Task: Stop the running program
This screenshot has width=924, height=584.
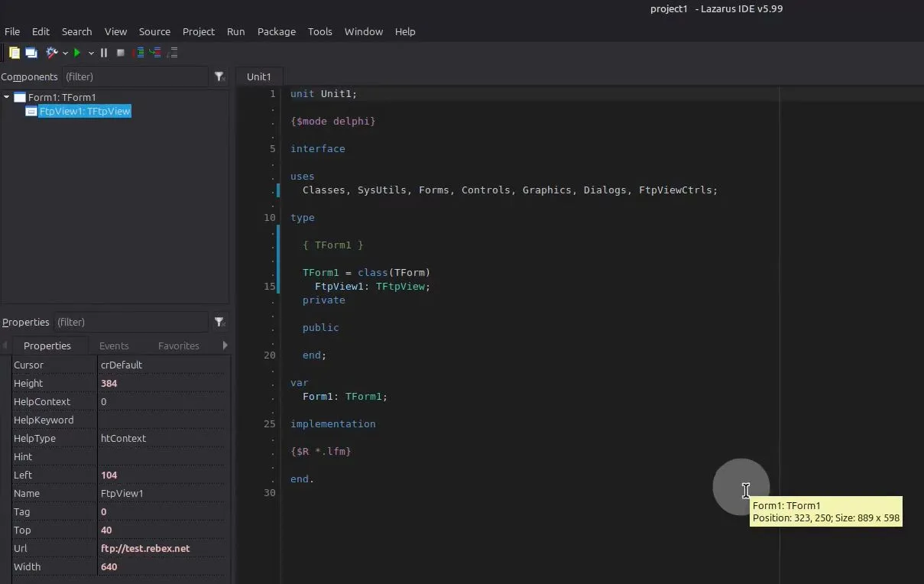Action: (121, 53)
